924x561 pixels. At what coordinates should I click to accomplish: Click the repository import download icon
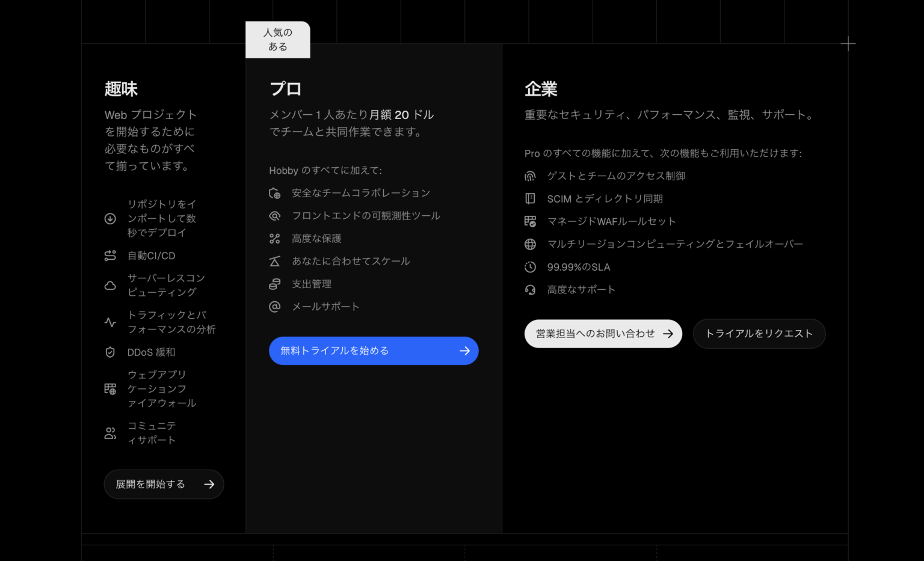110,218
